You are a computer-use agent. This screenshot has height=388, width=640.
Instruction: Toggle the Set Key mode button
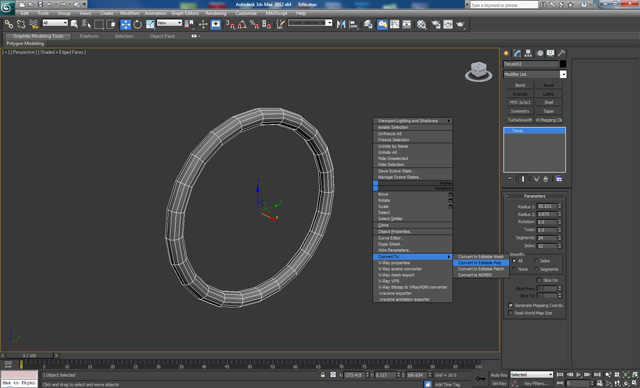point(499,384)
